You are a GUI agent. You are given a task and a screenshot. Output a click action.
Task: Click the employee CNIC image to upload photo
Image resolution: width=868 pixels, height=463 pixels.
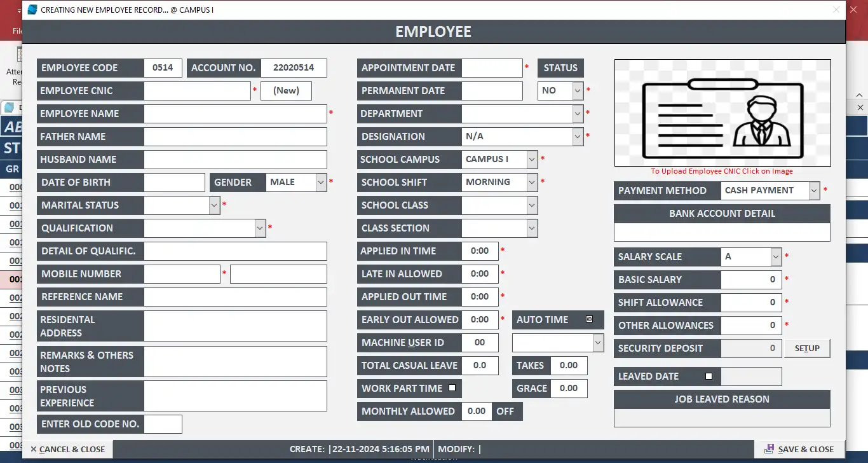722,113
